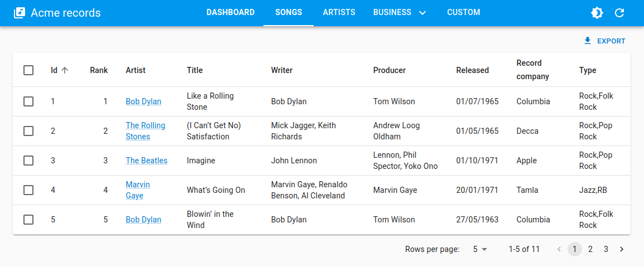The height and width of the screenshot is (267, 644).
Task: Tick the select-all checkbox in header
Action: click(28, 70)
